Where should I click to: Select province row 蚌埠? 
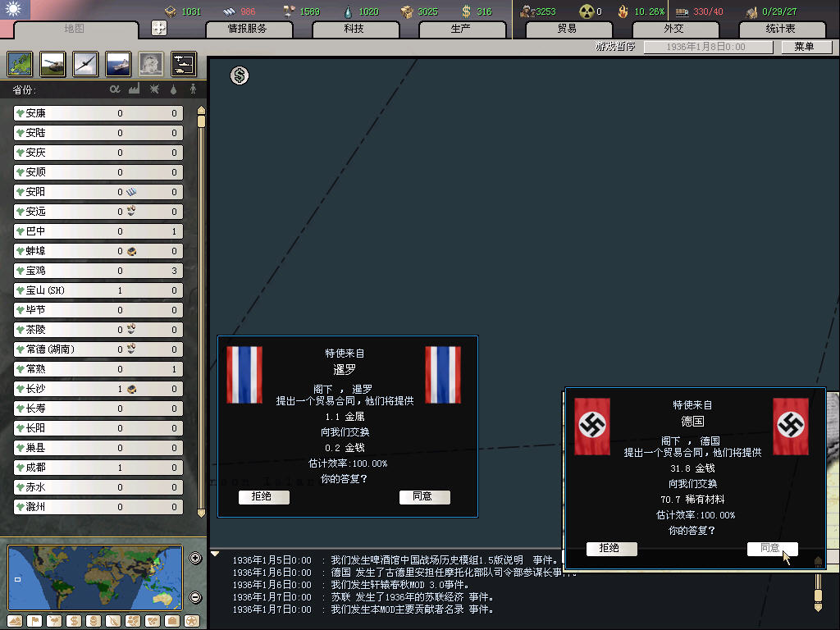tap(98, 251)
